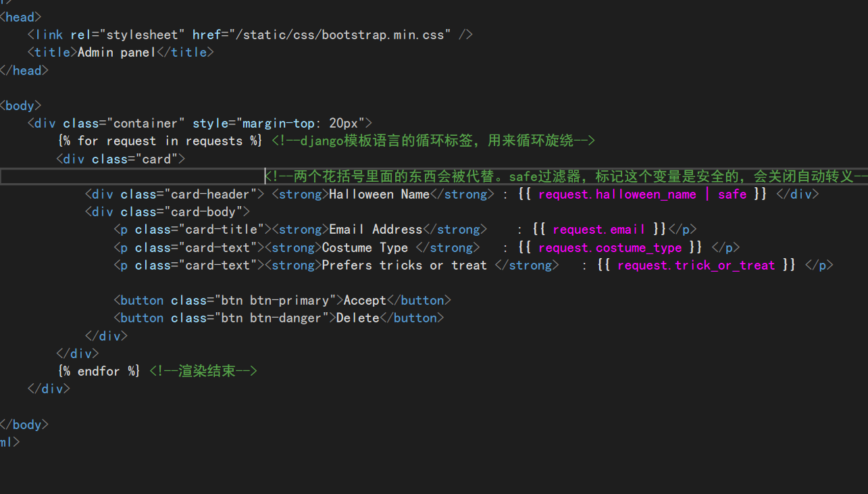Click "Prefers tricks or treat" label text
The image size is (868, 494).
pos(405,266)
